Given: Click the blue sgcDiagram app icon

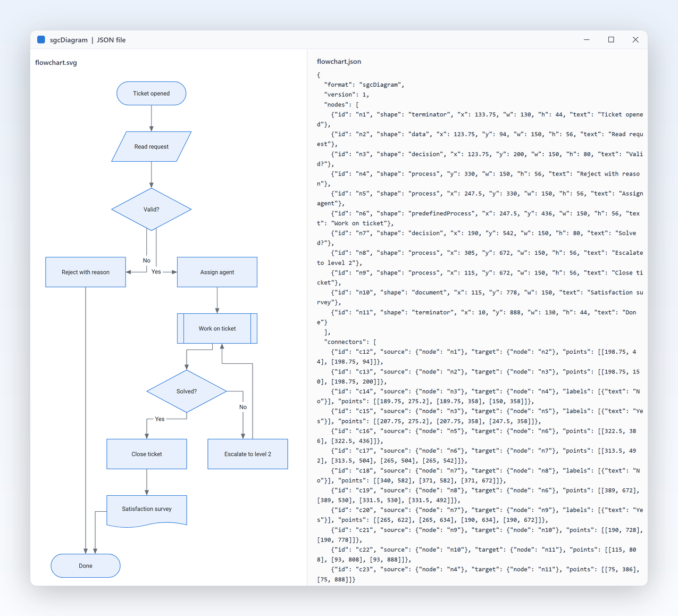Looking at the screenshot, I should pyautogui.click(x=41, y=40).
